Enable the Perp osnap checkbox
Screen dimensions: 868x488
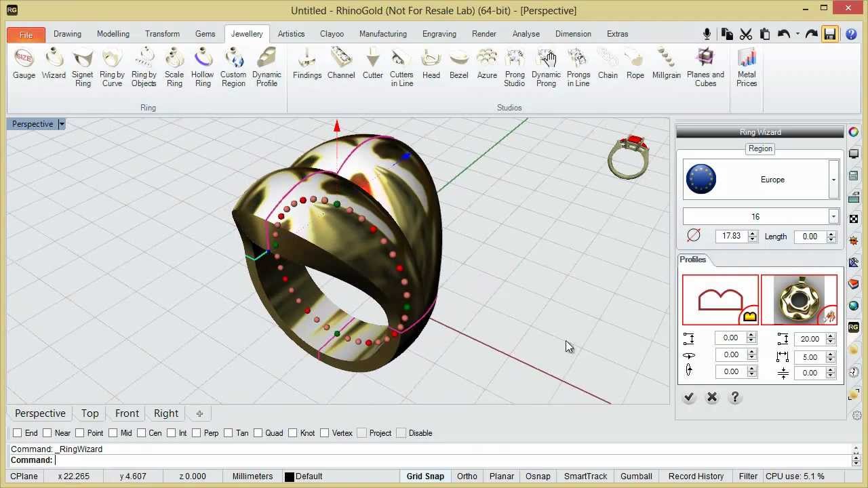[197, 433]
